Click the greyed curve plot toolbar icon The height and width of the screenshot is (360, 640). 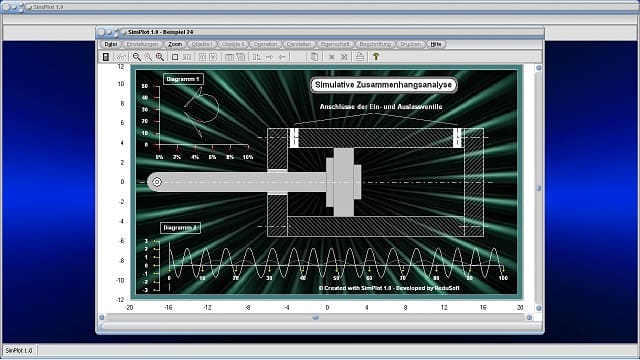point(121,57)
